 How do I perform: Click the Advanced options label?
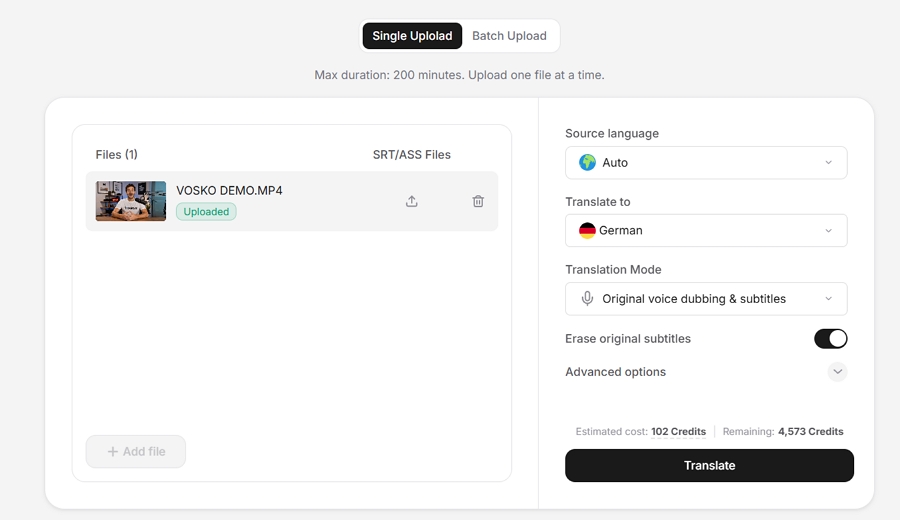pos(615,372)
